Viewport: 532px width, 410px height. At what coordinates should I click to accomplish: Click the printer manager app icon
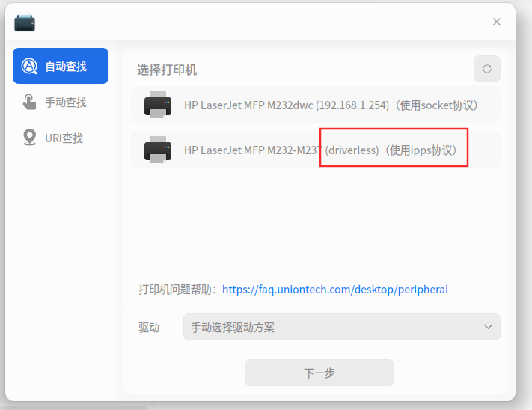tap(25, 22)
